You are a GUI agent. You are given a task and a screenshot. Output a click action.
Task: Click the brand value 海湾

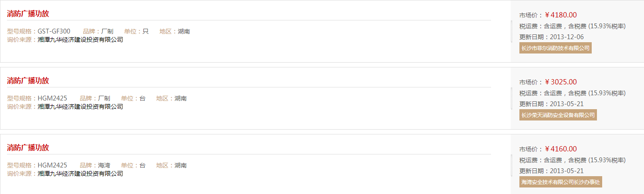coord(104,165)
